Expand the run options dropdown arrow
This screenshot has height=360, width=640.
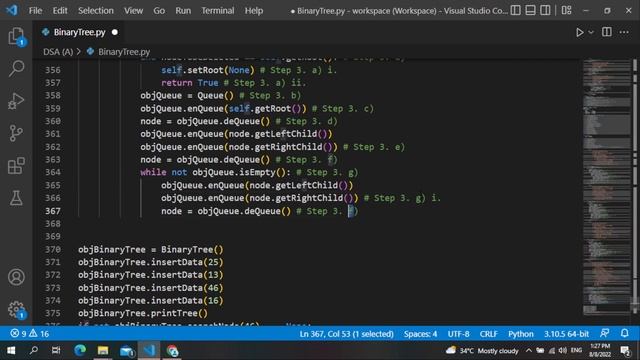tap(591, 32)
